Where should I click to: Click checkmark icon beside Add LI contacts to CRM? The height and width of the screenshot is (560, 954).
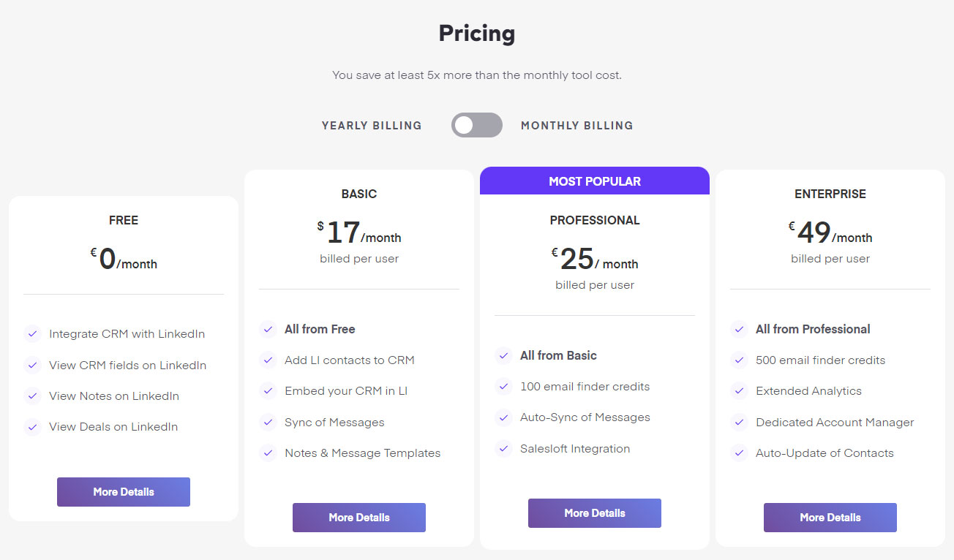pos(268,360)
